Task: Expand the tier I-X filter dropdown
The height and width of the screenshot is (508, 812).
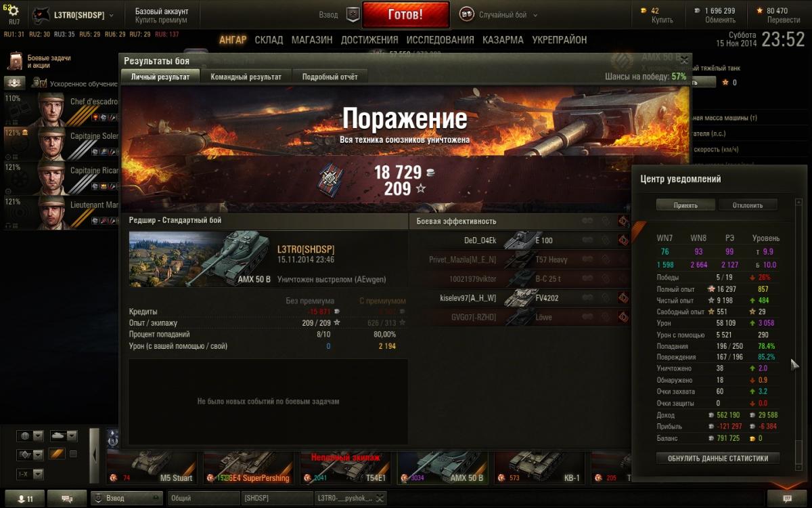Action: click(x=30, y=474)
